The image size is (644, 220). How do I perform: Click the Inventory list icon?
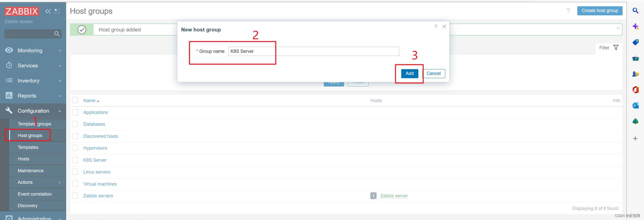pos(9,80)
